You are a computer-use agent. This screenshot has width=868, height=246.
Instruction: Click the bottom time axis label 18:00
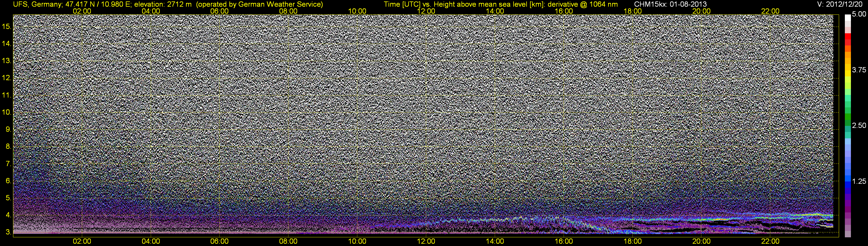click(632, 241)
